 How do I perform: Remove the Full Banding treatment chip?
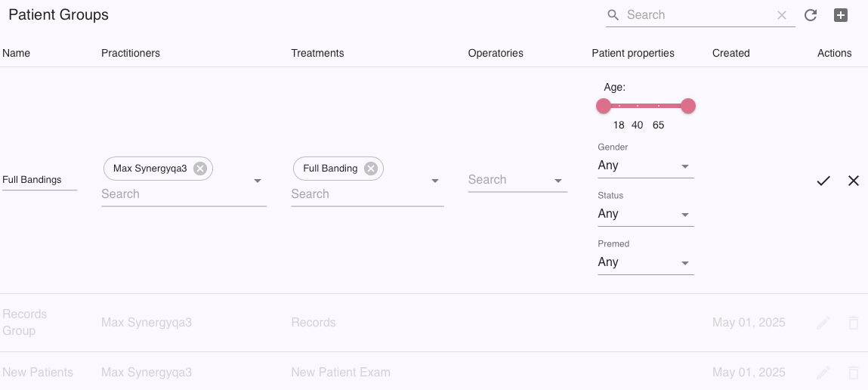(x=371, y=169)
